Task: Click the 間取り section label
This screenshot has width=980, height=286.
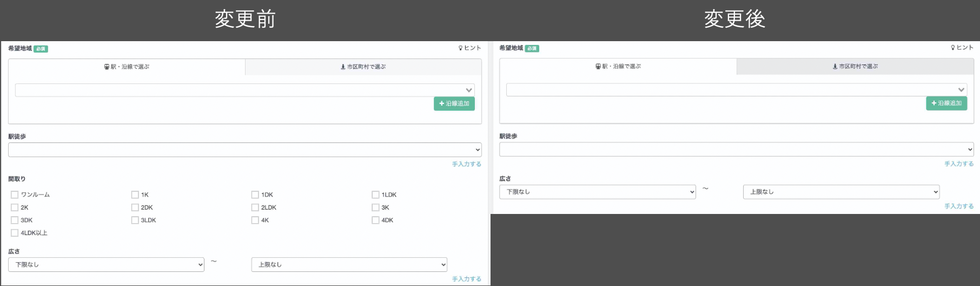Action: [17, 179]
